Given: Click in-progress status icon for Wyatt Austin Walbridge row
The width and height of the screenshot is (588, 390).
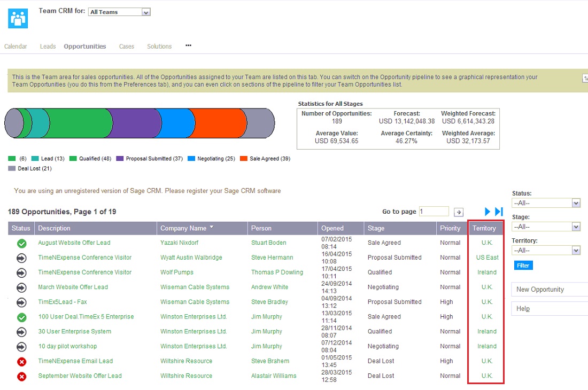Looking at the screenshot, I should pos(22,258).
